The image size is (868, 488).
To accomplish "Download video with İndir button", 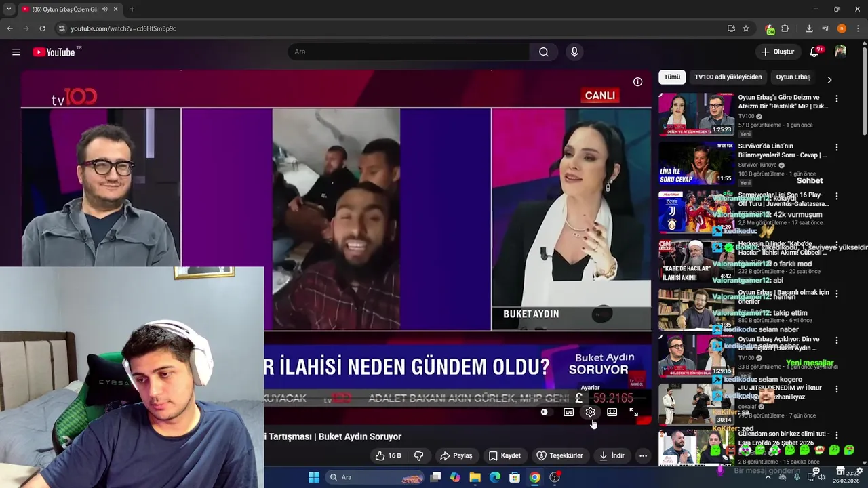I will click(x=612, y=455).
